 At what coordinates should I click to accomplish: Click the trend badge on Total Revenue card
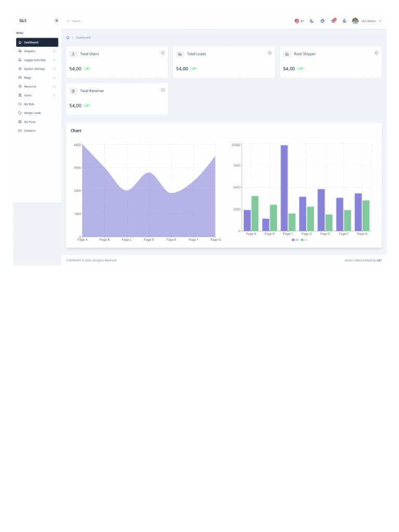(x=87, y=105)
